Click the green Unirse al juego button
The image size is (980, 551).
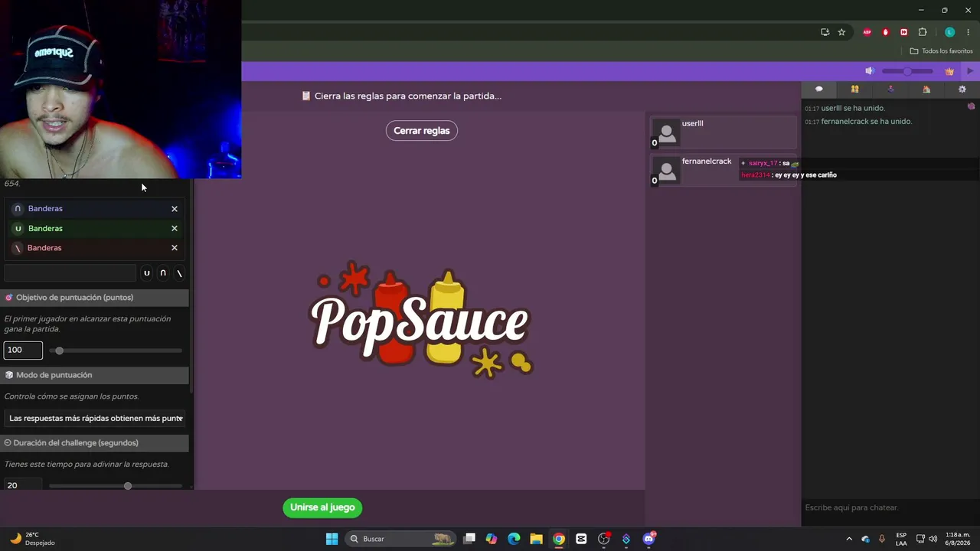point(322,507)
